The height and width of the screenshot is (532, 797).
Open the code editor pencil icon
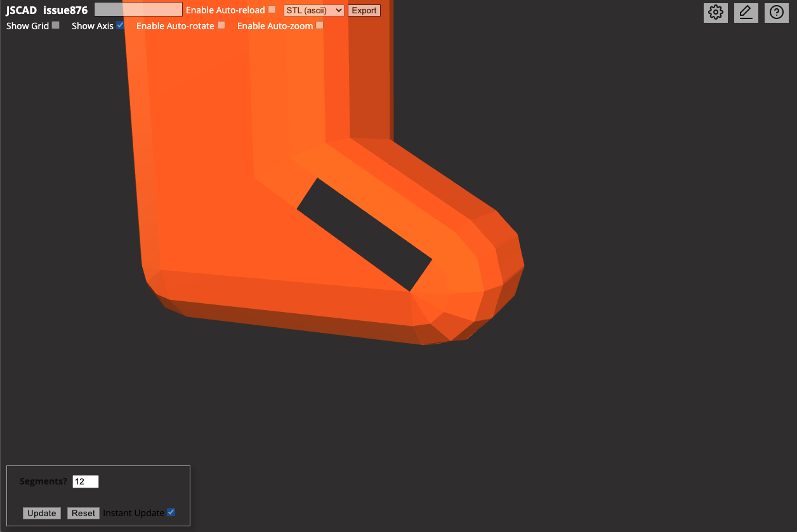tap(746, 12)
